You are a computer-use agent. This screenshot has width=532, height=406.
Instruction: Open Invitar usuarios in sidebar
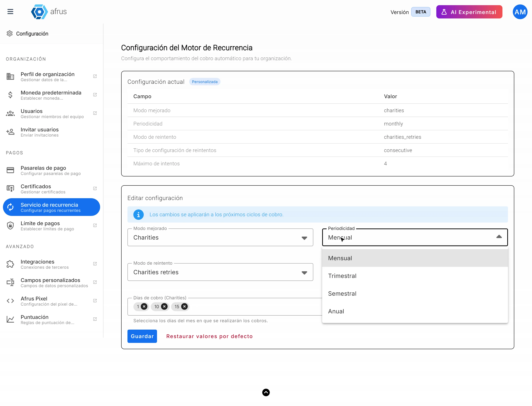click(x=51, y=132)
